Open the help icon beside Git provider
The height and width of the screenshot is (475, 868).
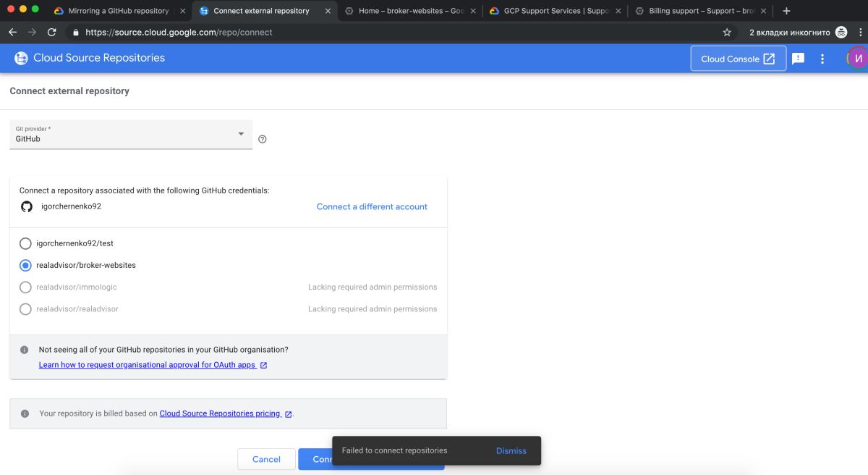263,139
